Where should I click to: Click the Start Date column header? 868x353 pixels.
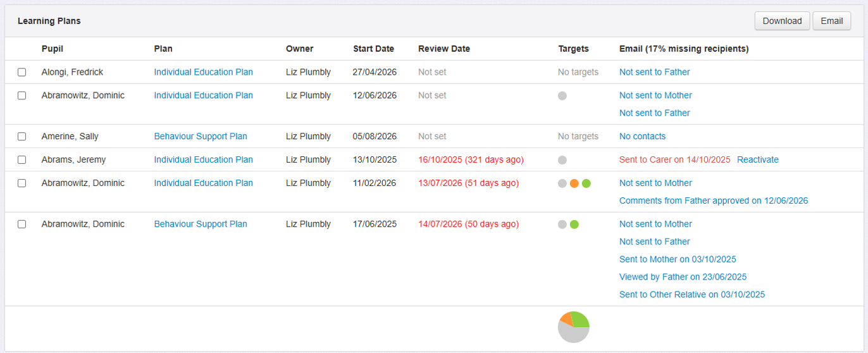(x=373, y=49)
